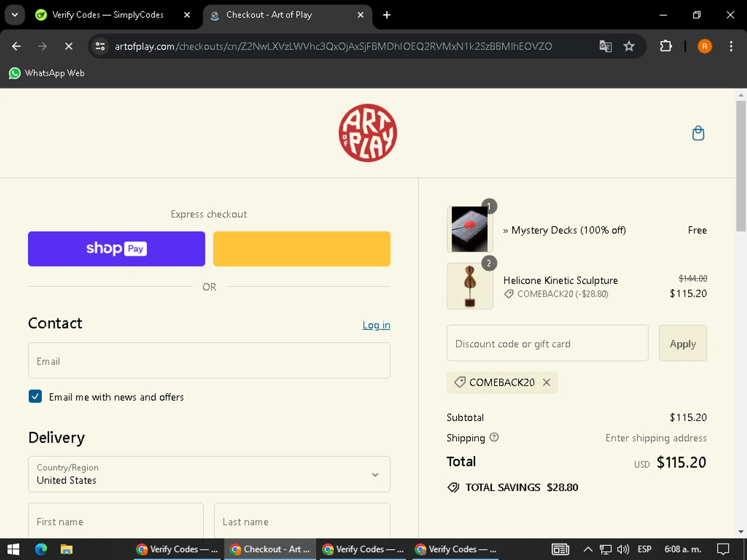The height and width of the screenshot is (560, 747).
Task: Focus the First name field
Action: click(x=116, y=521)
